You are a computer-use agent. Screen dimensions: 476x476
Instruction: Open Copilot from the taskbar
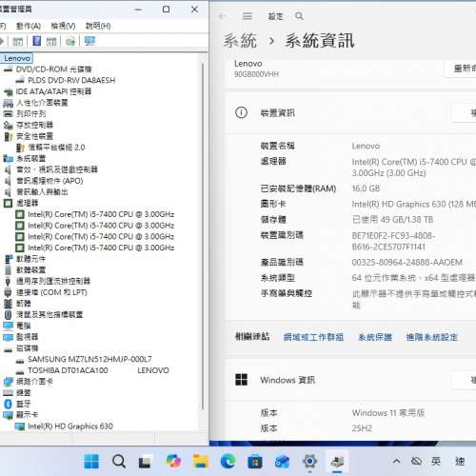coord(173,461)
